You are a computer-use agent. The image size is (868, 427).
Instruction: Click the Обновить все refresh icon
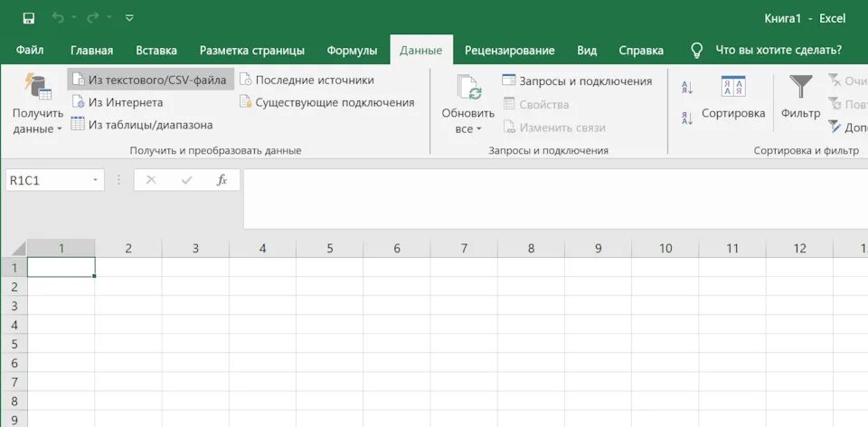pyautogui.click(x=468, y=88)
